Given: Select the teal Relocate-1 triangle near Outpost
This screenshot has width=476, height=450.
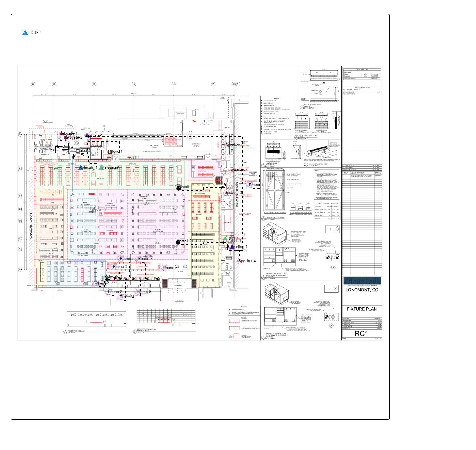Looking at the screenshot, I should pos(101,167).
